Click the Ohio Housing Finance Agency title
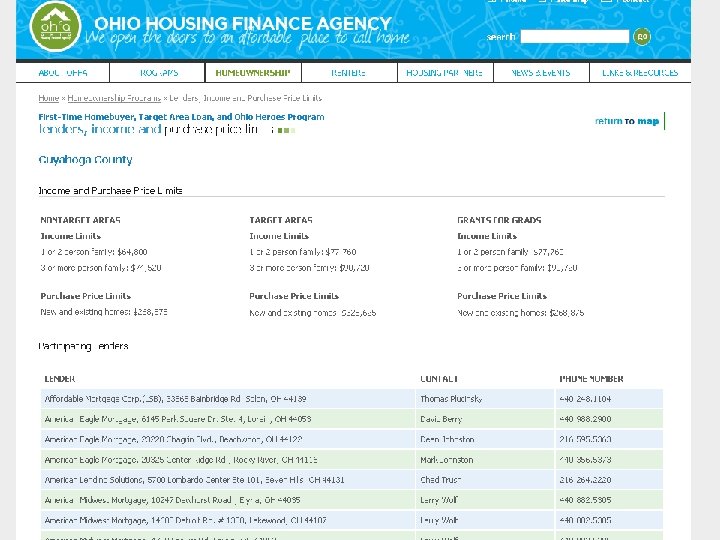This screenshot has width=720, height=540. click(243, 23)
